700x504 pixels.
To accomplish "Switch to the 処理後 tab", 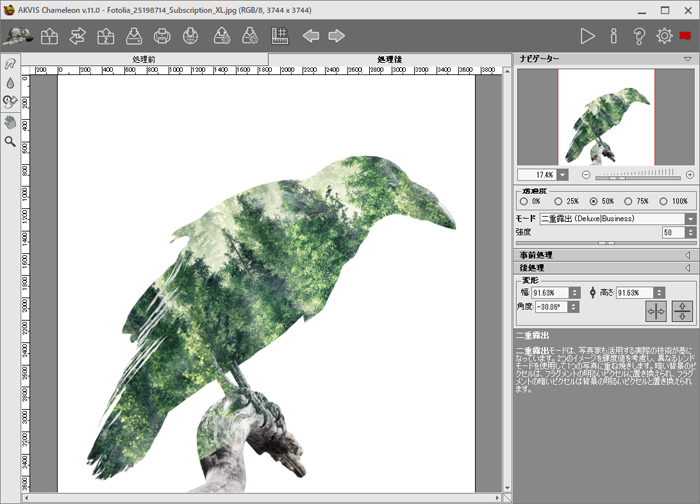I will [x=389, y=59].
